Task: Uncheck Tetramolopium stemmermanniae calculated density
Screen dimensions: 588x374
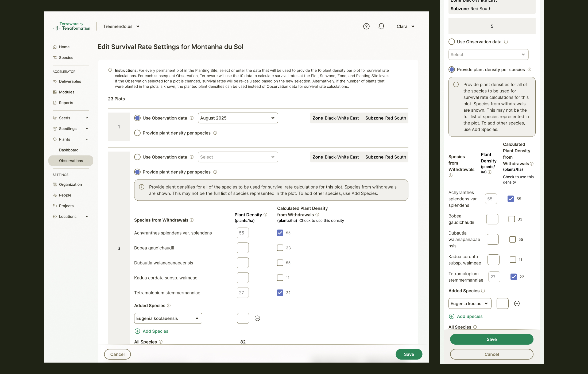Action: pyautogui.click(x=280, y=293)
